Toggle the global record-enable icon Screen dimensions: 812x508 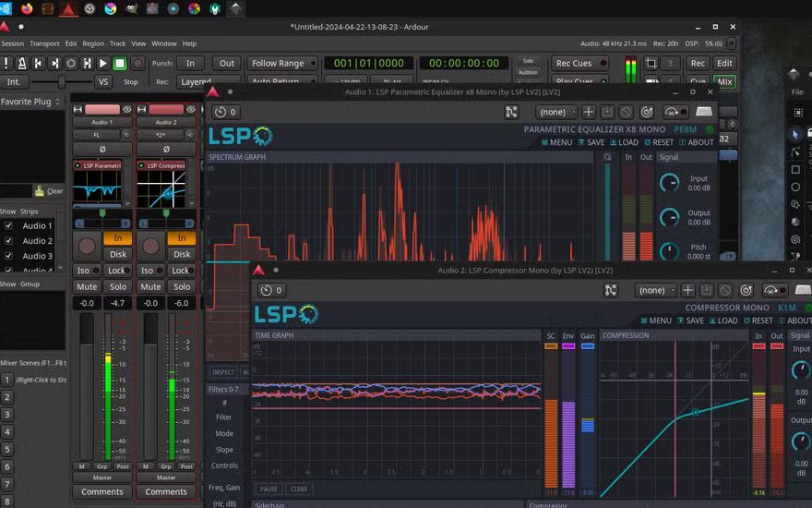137,63
